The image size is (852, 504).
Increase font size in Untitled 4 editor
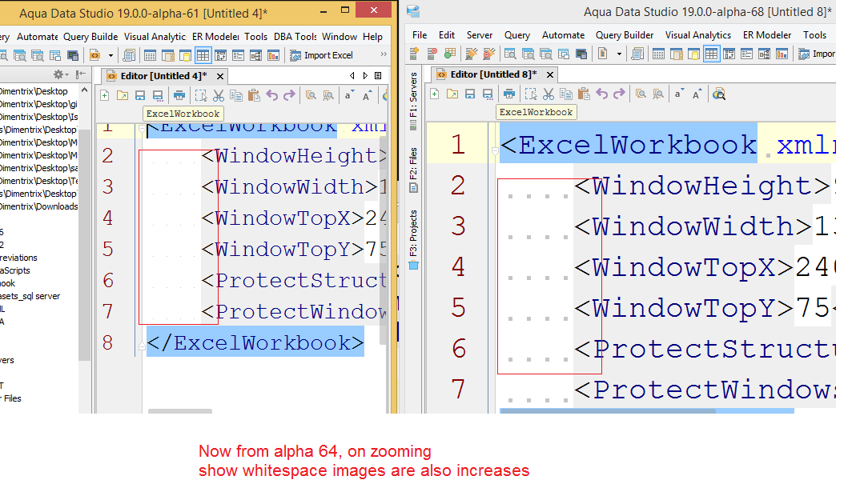pyautogui.click(x=367, y=96)
